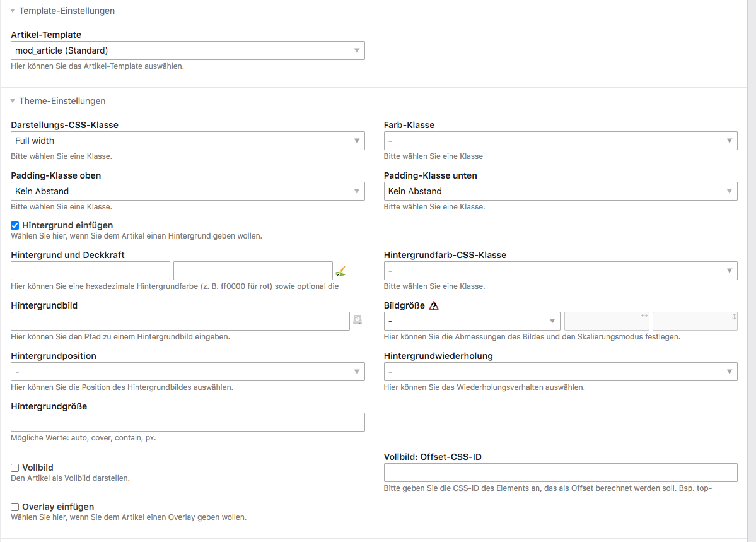Open the Padding-Klasse unten dropdown
The height and width of the screenshot is (542, 756).
click(561, 191)
